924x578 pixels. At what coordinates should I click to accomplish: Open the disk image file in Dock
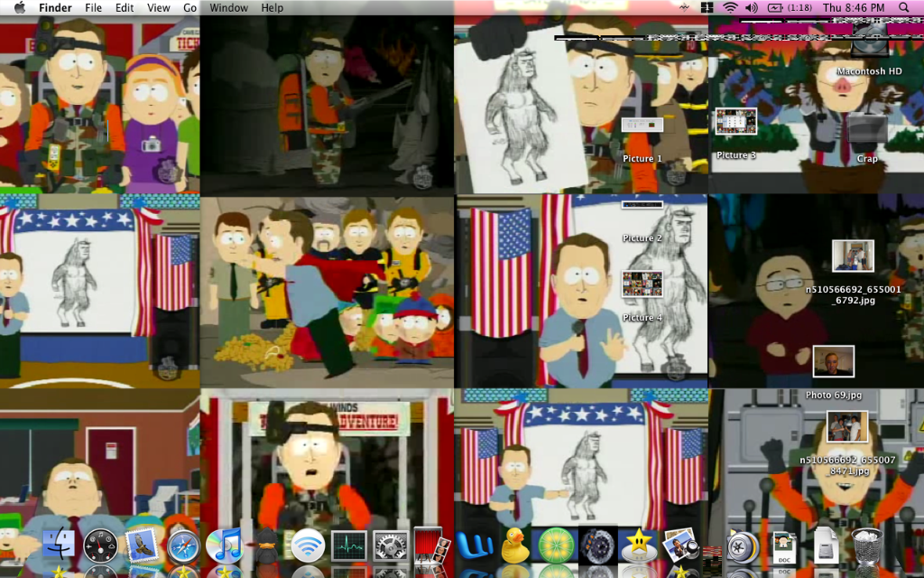coord(826,547)
